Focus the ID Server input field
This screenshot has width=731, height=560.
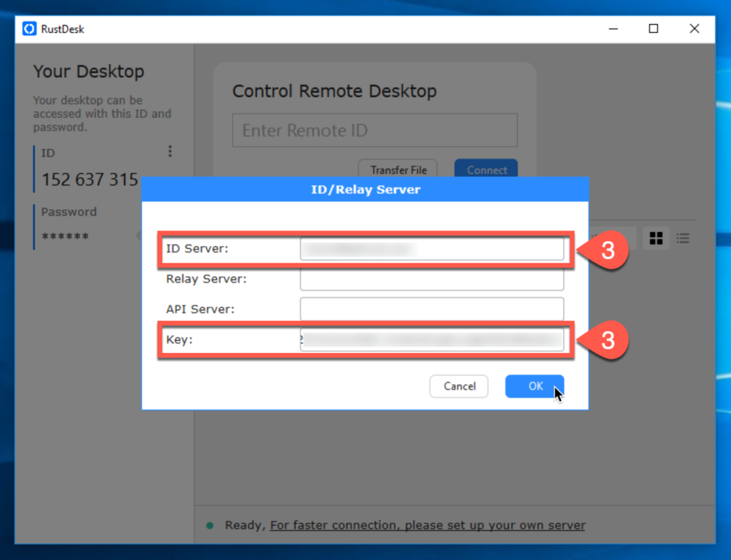(432, 249)
